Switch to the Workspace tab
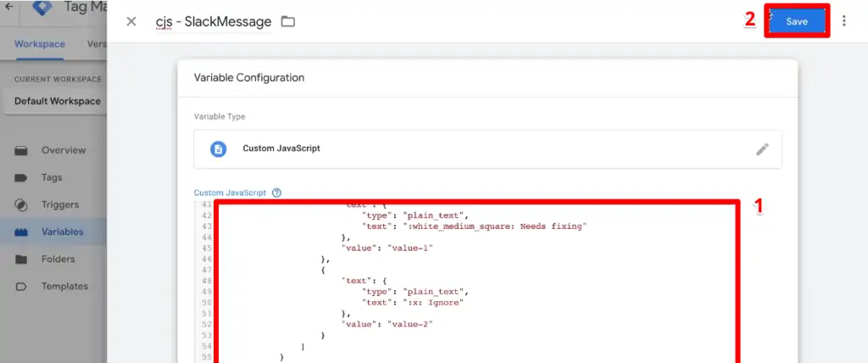868x363 pixels. [x=39, y=44]
